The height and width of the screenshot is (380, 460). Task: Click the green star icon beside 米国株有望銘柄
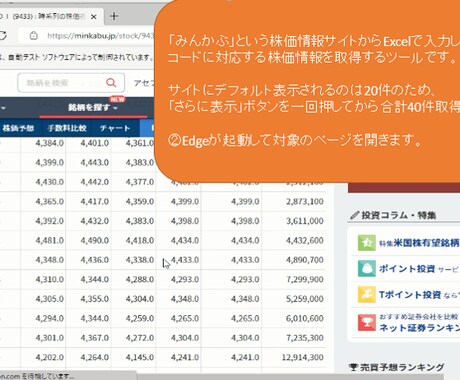pos(367,243)
